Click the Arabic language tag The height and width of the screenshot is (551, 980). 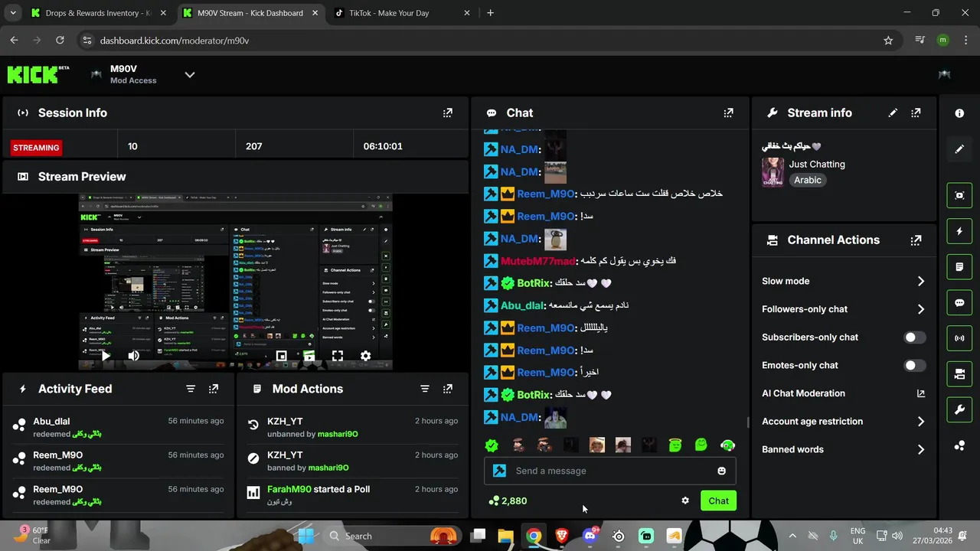click(807, 181)
